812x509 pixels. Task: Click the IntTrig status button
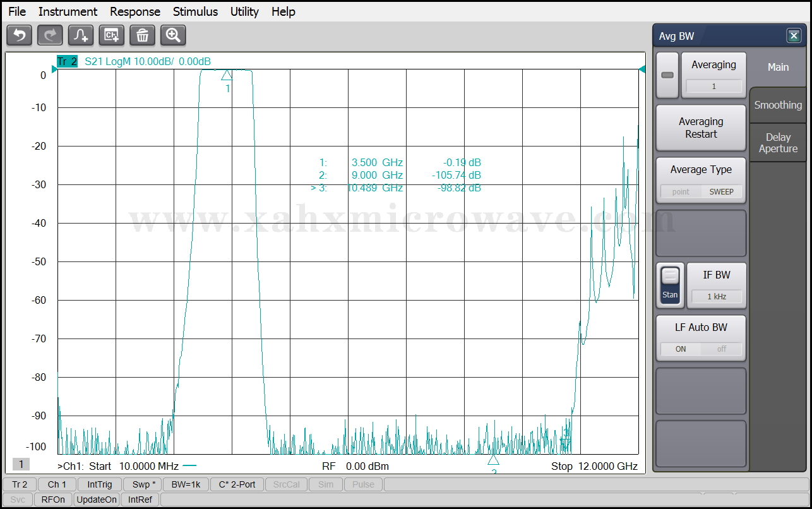(100, 484)
